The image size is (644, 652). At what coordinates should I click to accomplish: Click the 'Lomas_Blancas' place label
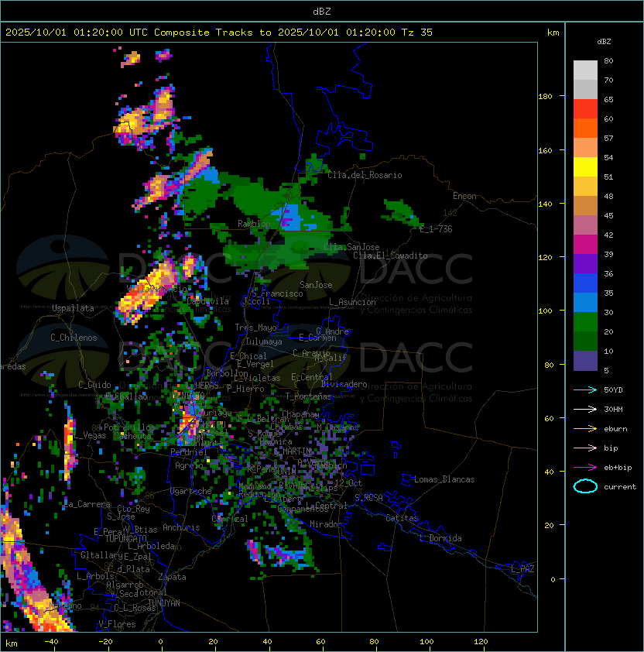point(444,479)
